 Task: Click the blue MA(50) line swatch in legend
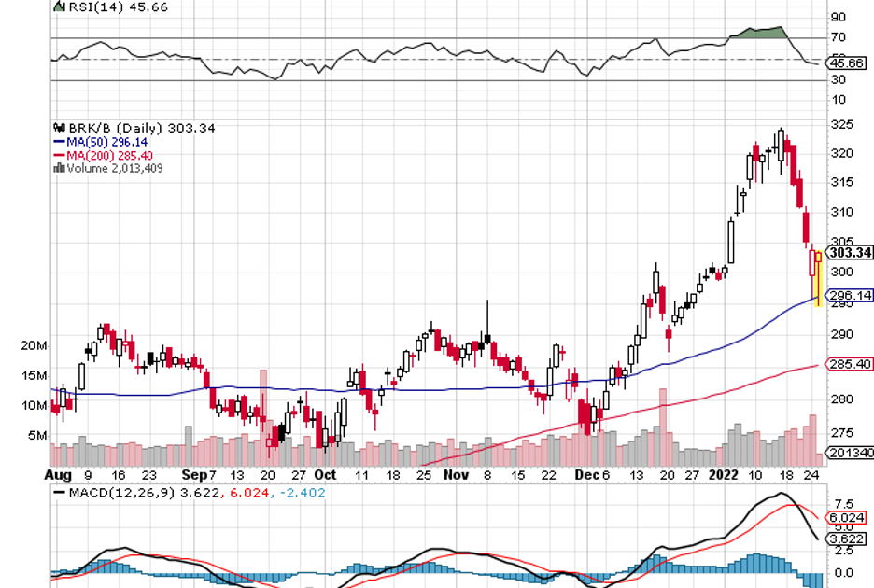tap(57, 141)
